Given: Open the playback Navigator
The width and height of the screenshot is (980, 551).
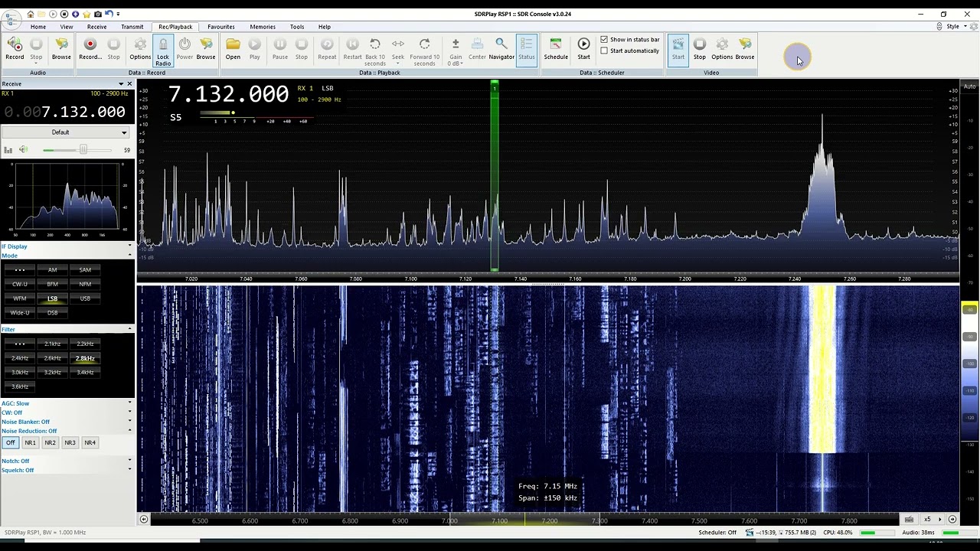Looking at the screenshot, I should (501, 49).
